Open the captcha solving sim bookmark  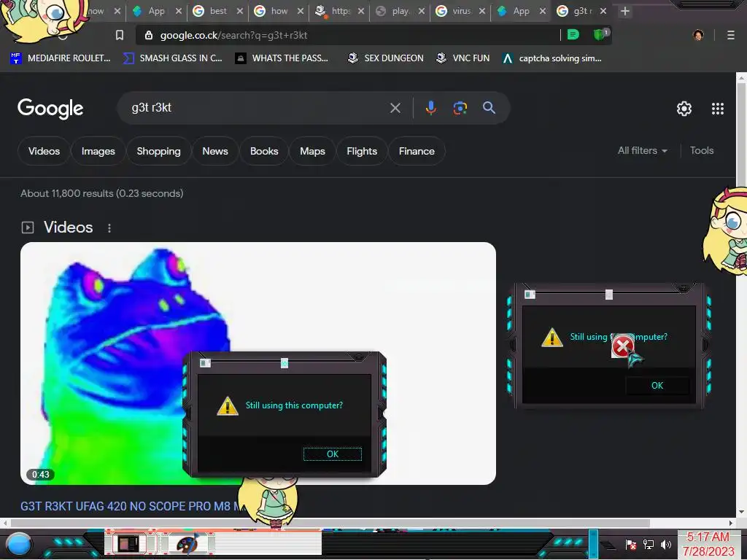click(552, 58)
